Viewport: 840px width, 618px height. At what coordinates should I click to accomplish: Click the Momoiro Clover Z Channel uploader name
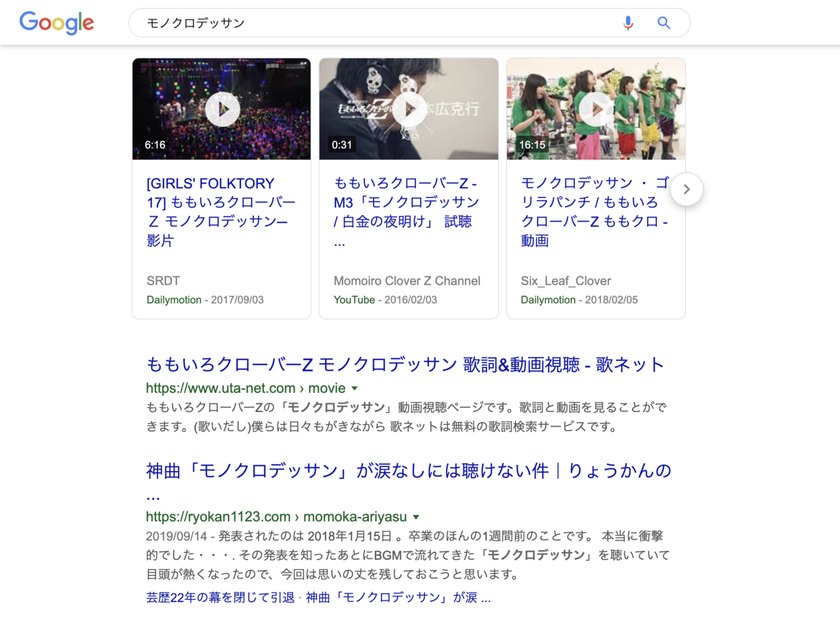407,281
